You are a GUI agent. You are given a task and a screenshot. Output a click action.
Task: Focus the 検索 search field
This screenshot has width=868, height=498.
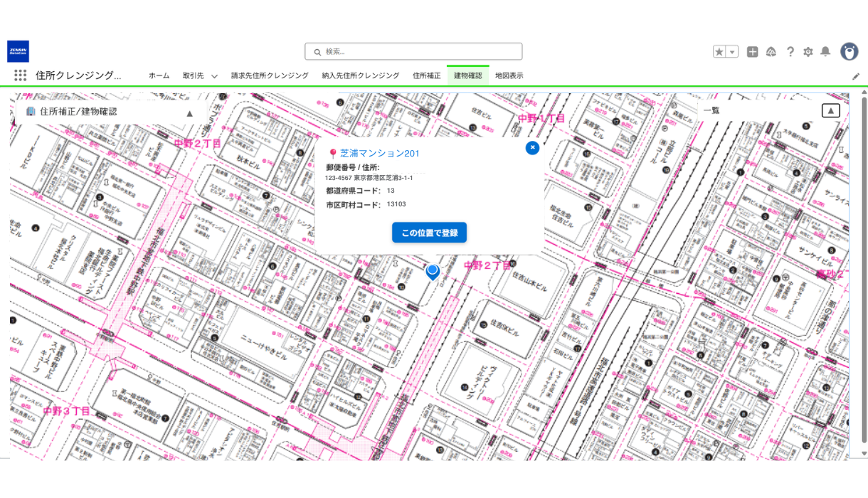point(413,51)
